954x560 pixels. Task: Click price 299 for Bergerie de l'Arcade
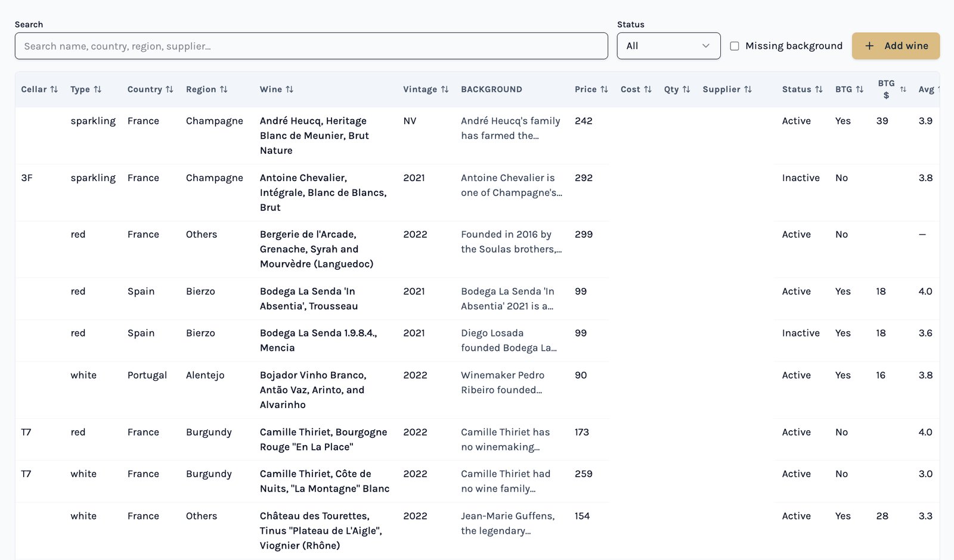point(584,234)
